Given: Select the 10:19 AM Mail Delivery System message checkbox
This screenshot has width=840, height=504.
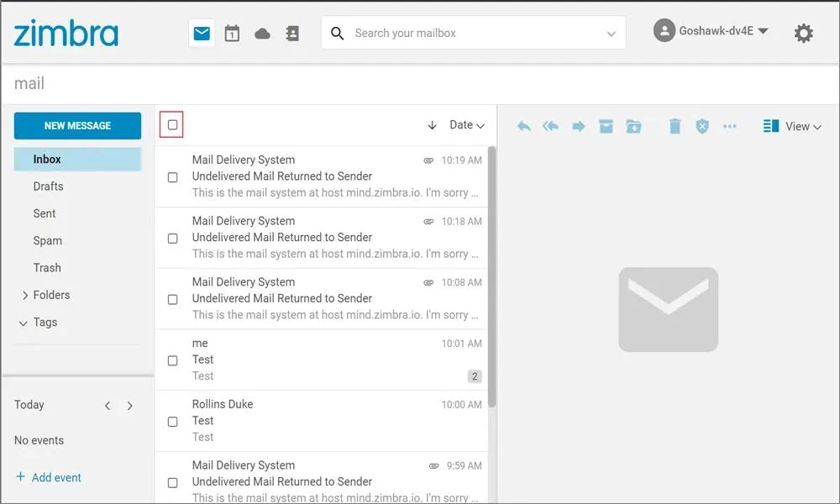Looking at the screenshot, I should 172,177.
